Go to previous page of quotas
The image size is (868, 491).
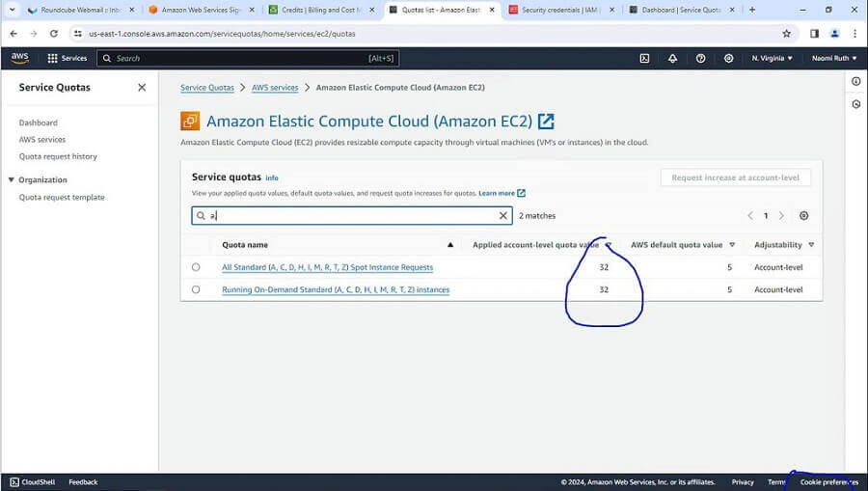(x=750, y=216)
